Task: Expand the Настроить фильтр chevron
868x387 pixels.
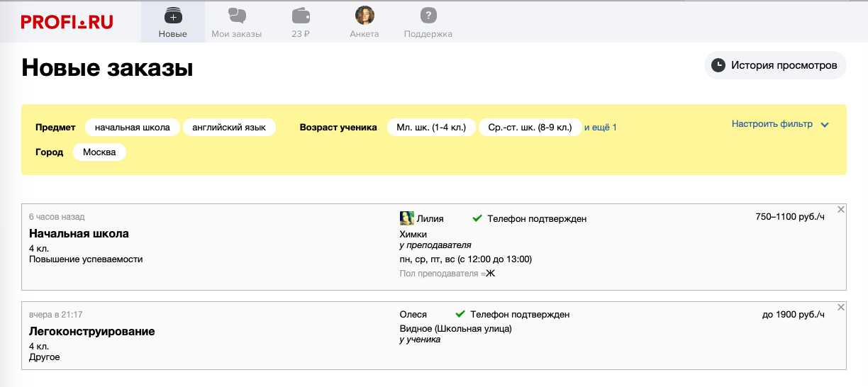Action: click(x=825, y=125)
